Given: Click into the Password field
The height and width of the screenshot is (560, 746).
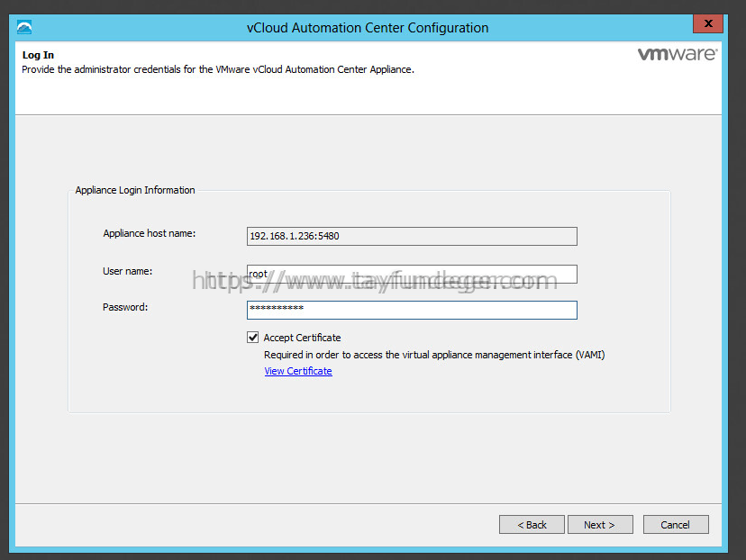Looking at the screenshot, I should (x=412, y=310).
